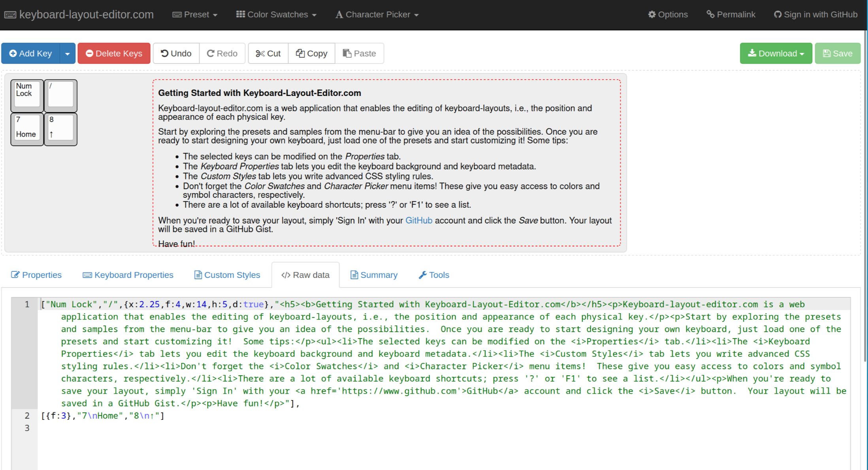
Task: Sign in with GitHub
Action: pyautogui.click(x=815, y=15)
